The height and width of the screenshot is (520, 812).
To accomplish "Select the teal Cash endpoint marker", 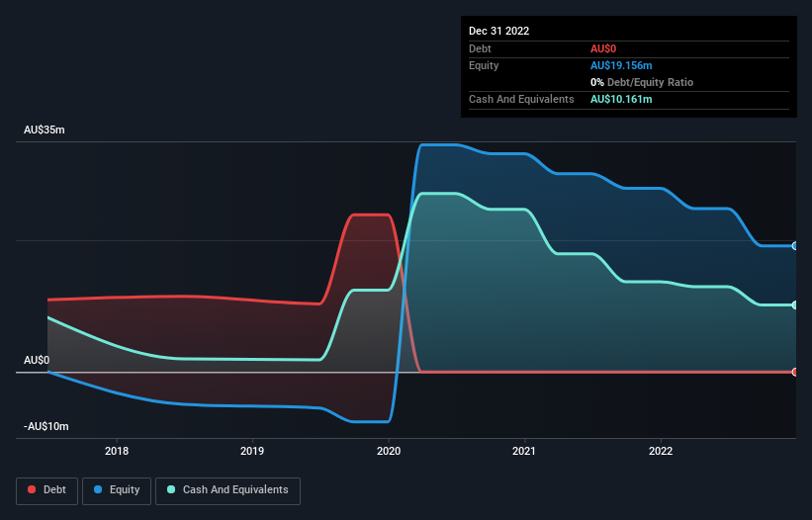I will 795,305.
